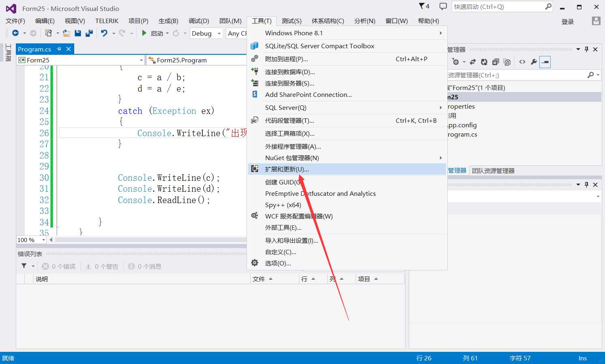Click Sync with Active Document arrows icon

(473, 62)
